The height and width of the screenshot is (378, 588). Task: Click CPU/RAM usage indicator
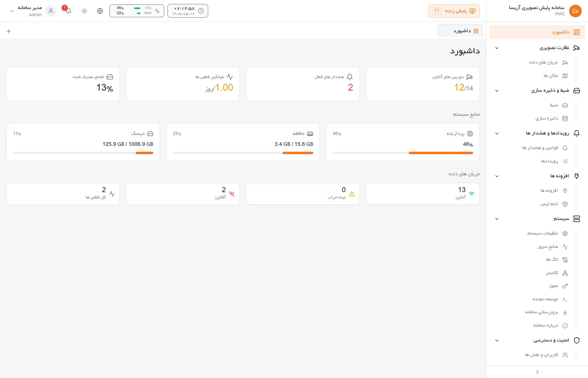tap(137, 11)
